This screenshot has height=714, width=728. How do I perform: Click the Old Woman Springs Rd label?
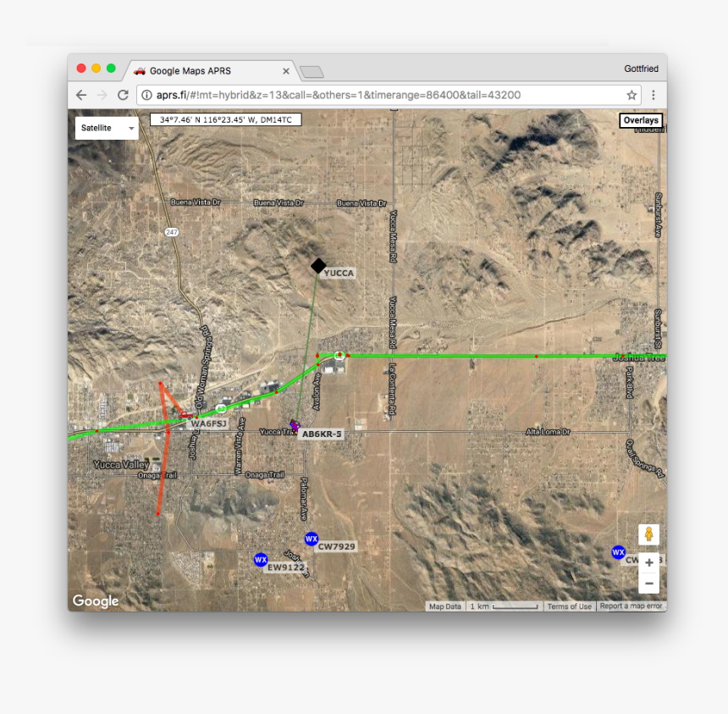(203, 367)
